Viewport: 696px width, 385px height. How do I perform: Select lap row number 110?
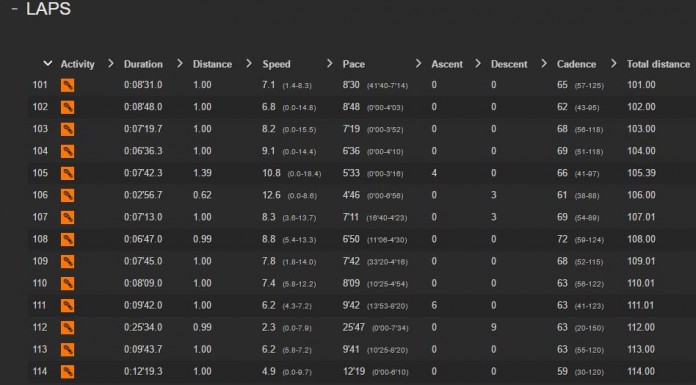(x=361, y=283)
